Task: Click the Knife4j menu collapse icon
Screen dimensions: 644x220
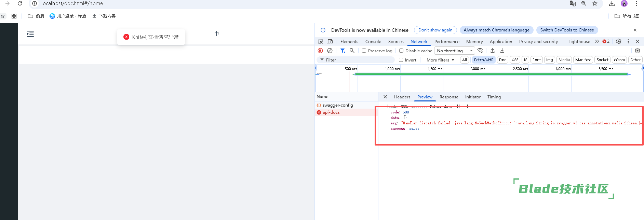Action: [30, 34]
